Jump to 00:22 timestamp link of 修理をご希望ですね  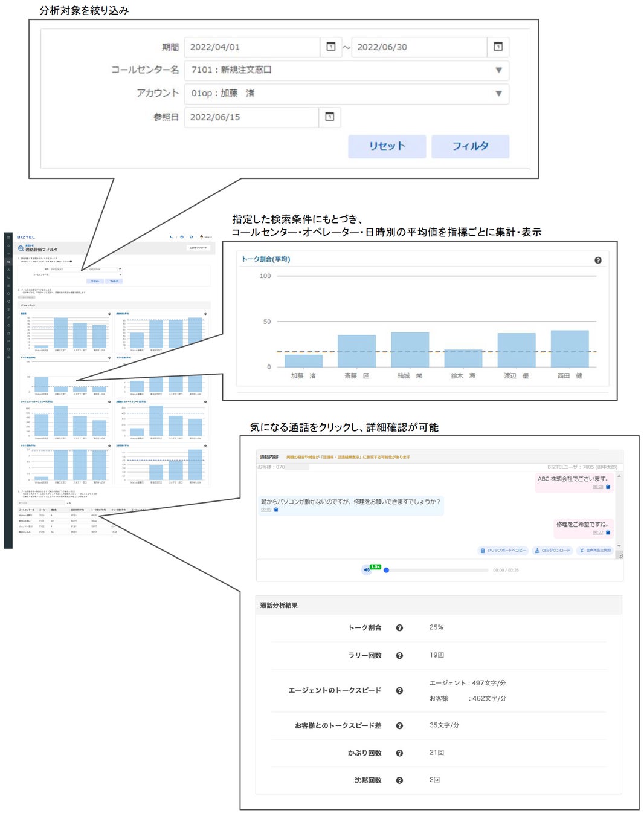pyautogui.click(x=597, y=533)
